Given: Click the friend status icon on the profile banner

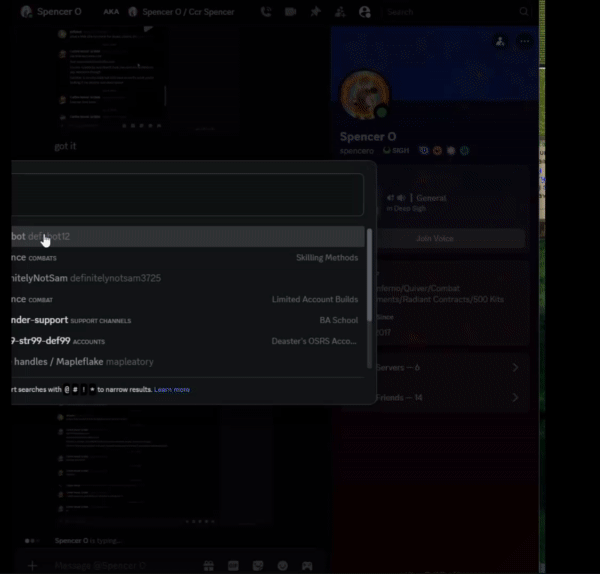Looking at the screenshot, I should 500,42.
